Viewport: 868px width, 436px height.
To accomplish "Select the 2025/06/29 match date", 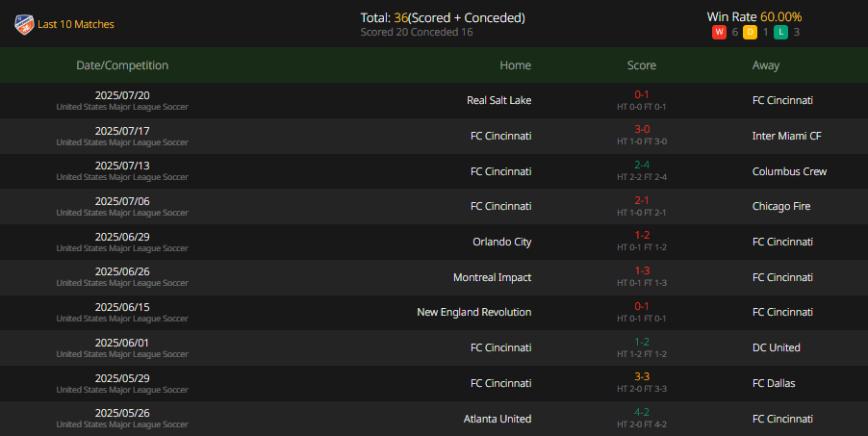I will (122, 237).
